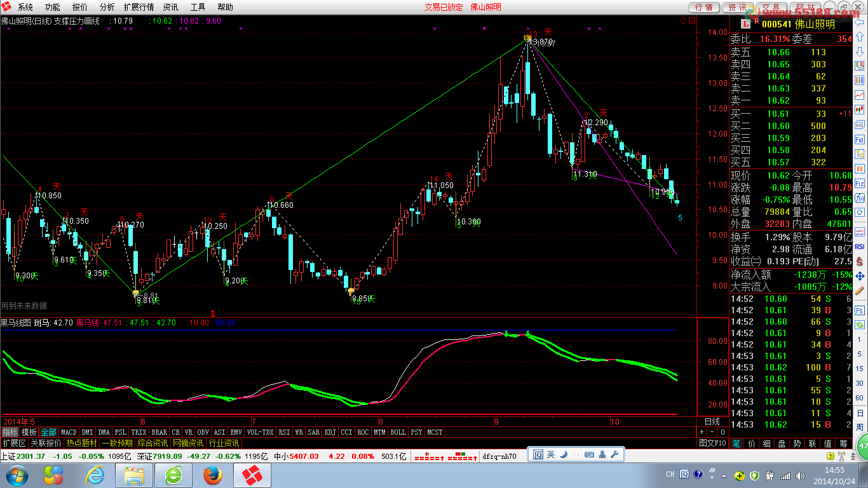
Task: Click the + zoom in chart button
Action: point(702,432)
